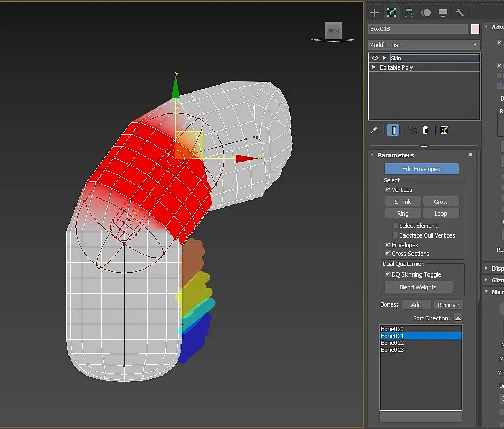This screenshot has width=504, height=429.
Task: Click the Edit Envelopes button
Action: tap(421, 169)
